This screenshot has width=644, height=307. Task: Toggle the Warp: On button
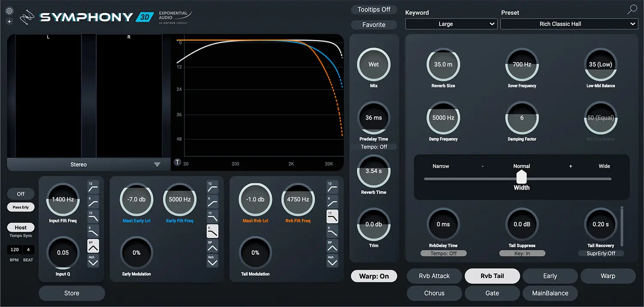pos(374,276)
